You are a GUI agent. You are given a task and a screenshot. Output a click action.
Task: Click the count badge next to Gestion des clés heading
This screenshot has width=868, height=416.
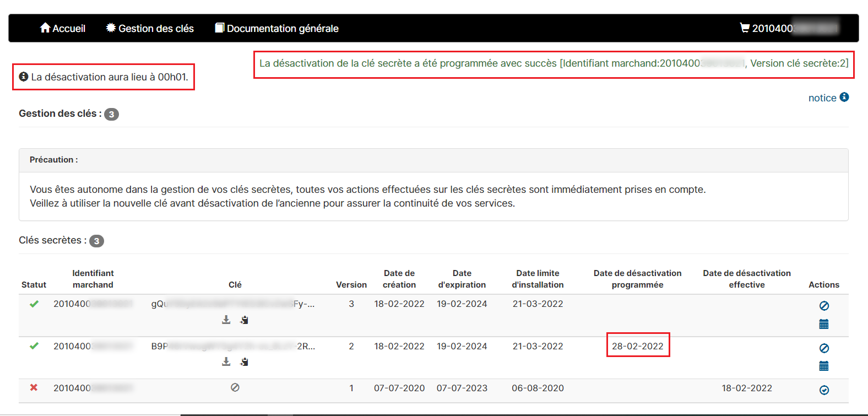pyautogui.click(x=111, y=114)
